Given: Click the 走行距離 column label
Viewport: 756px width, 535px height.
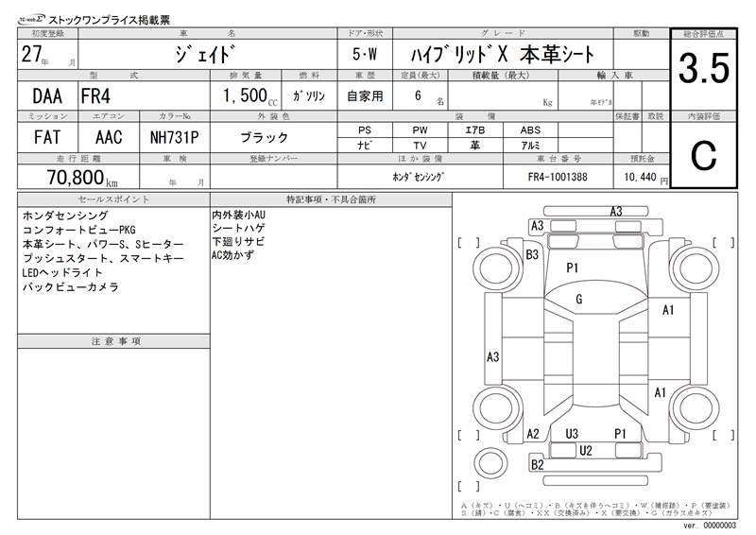Looking at the screenshot, I should 78,158.
